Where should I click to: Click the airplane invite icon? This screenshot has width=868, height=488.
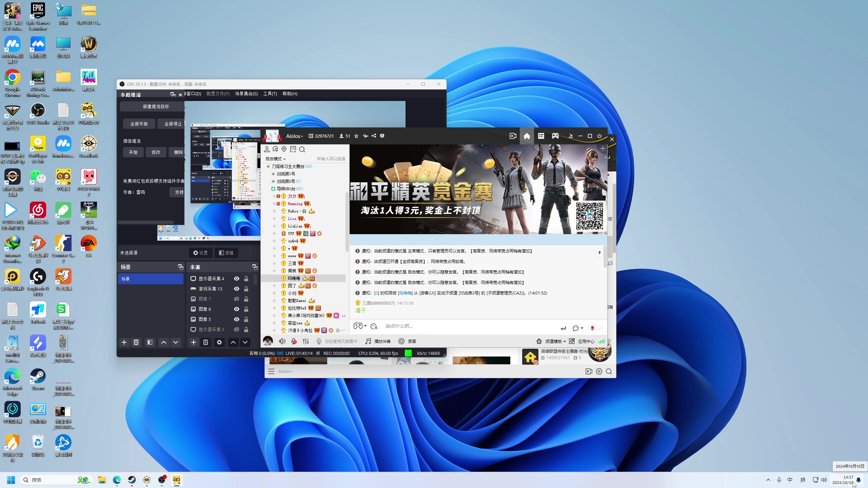pos(365,136)
